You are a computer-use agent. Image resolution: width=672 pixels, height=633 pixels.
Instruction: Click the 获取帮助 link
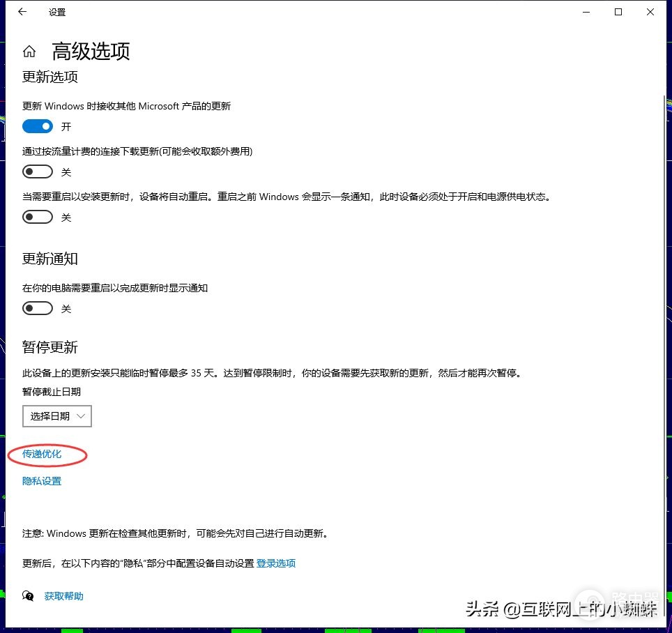[x=64, y=596]
